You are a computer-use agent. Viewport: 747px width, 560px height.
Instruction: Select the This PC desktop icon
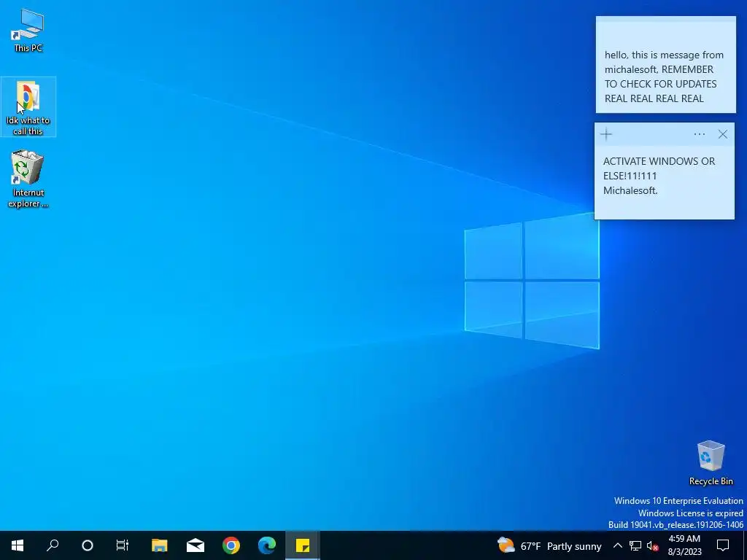28,31
